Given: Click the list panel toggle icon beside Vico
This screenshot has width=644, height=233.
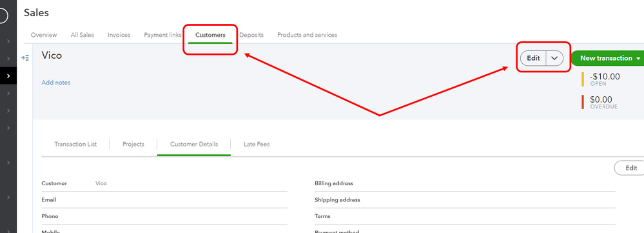Looking at the screenshot, I should click(24, 58).
